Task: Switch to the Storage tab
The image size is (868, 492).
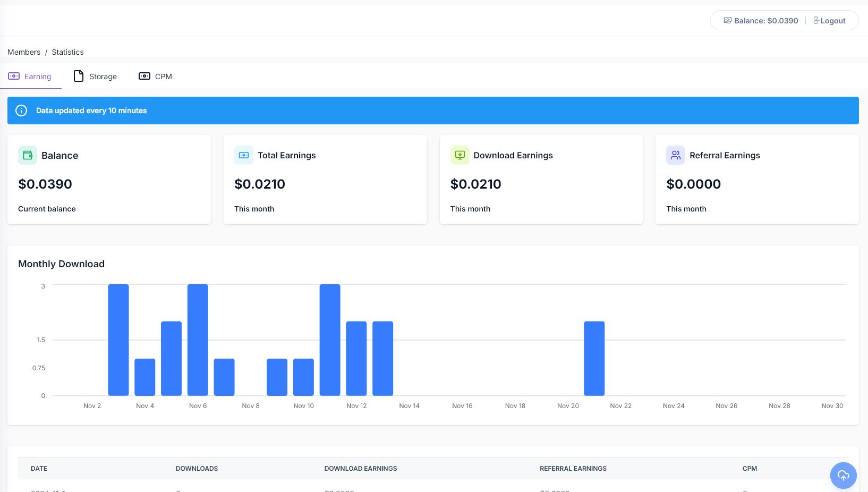Action: coord(95,77)
